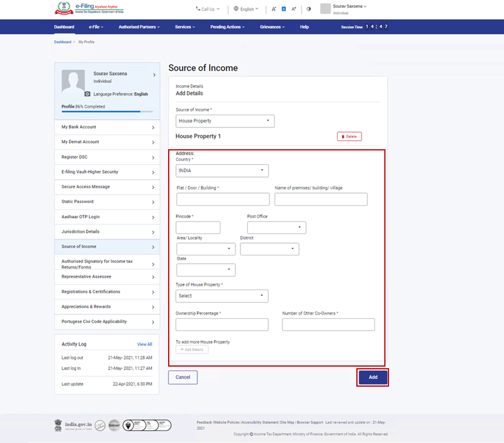Open View All in Activity Log
Screen dimensions: 504x443
coord(145,344)
